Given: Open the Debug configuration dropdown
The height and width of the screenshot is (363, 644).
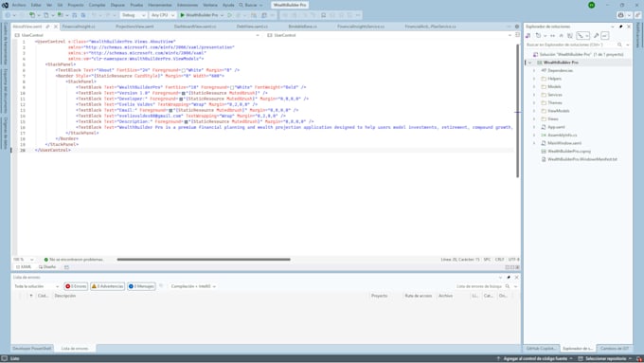Looking at the screenshot, I should pyautogui.click(x=134, y=15).
